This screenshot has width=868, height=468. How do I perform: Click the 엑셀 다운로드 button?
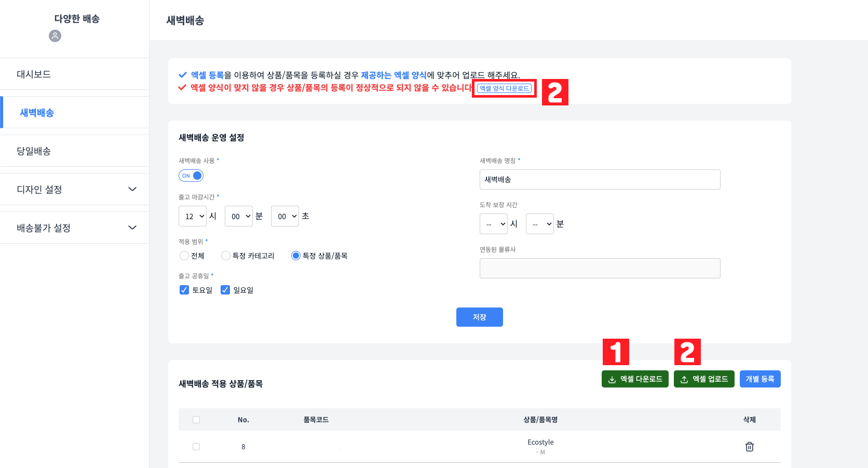pyautogui.click(x=635, y=379)
